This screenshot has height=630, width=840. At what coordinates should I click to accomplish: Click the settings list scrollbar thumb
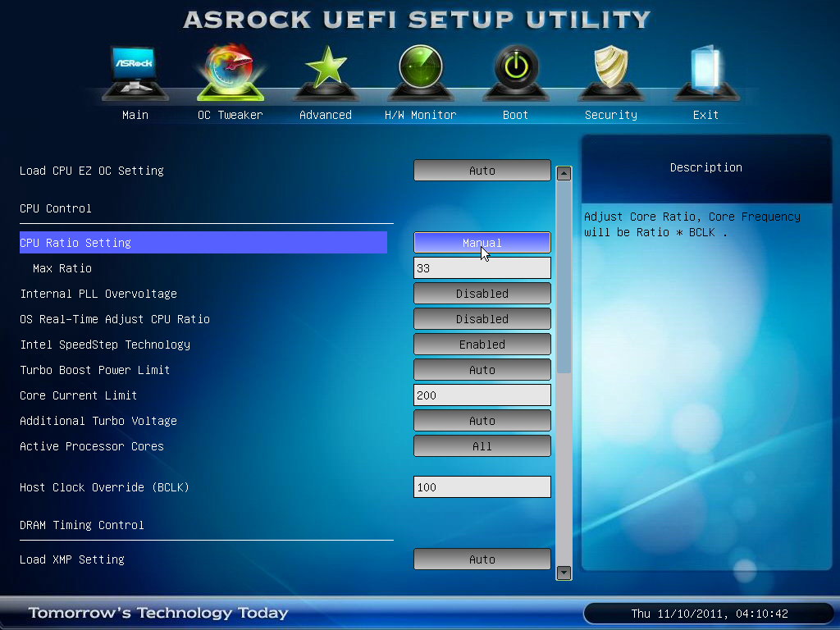click(x=564, y=277)
